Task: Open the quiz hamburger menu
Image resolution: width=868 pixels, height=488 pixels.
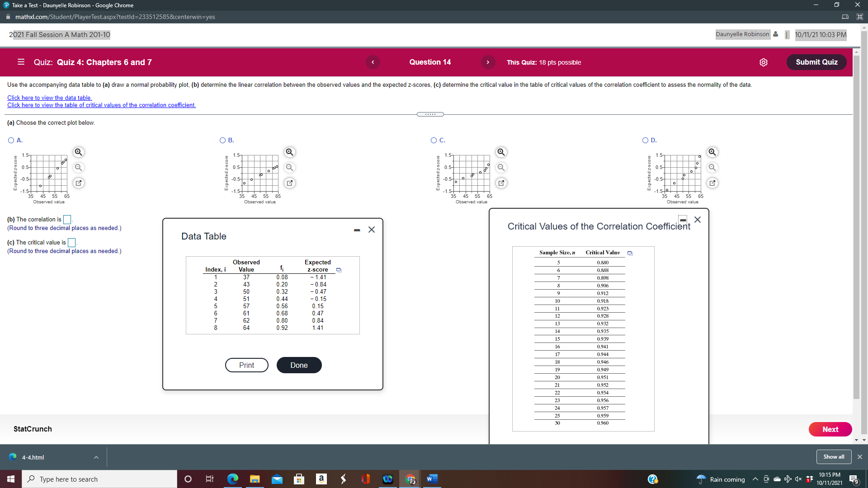Action: click(x=21, y=62)
